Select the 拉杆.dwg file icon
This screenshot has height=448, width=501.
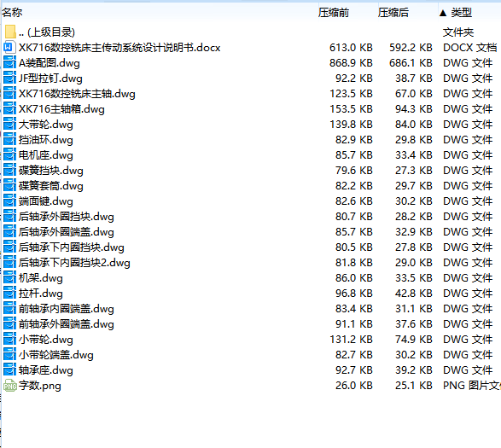pyautogui.click(x=9, y=293)
